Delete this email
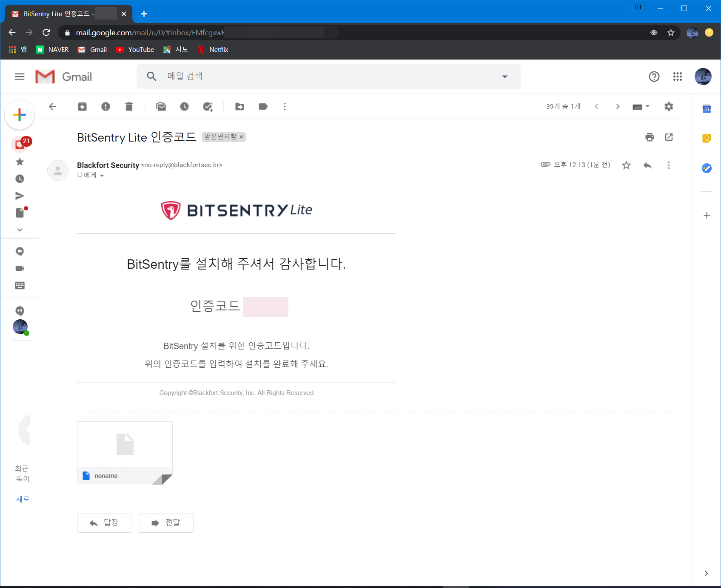The image size is (721, 588). click(129, 106)
